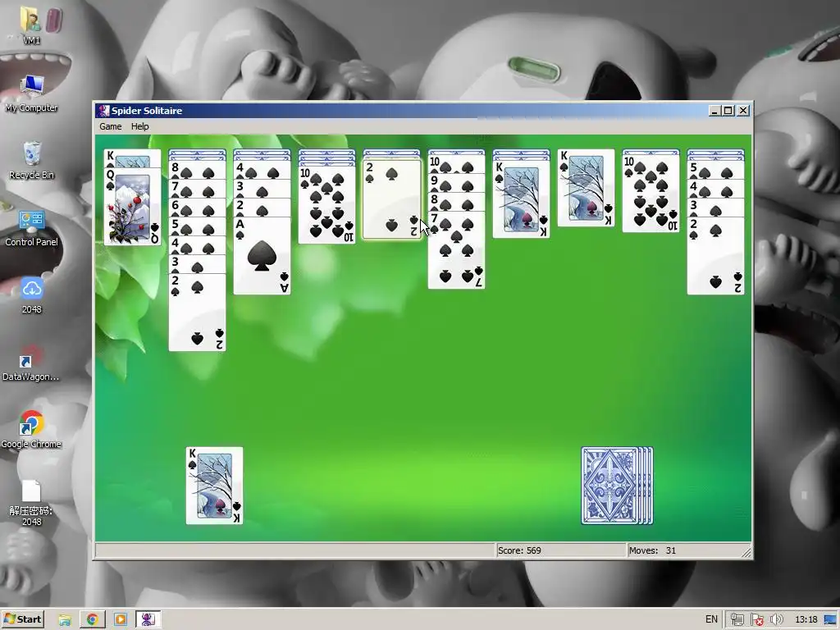
Task: Minimize the Spider Solitaire window
Action: coord(714,111)
